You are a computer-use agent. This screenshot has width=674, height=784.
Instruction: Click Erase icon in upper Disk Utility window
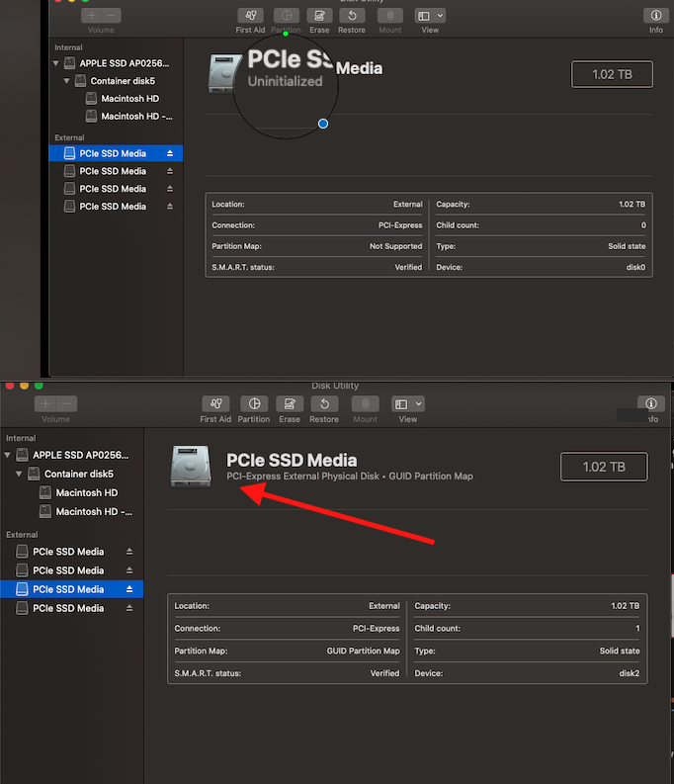(319, 16)
